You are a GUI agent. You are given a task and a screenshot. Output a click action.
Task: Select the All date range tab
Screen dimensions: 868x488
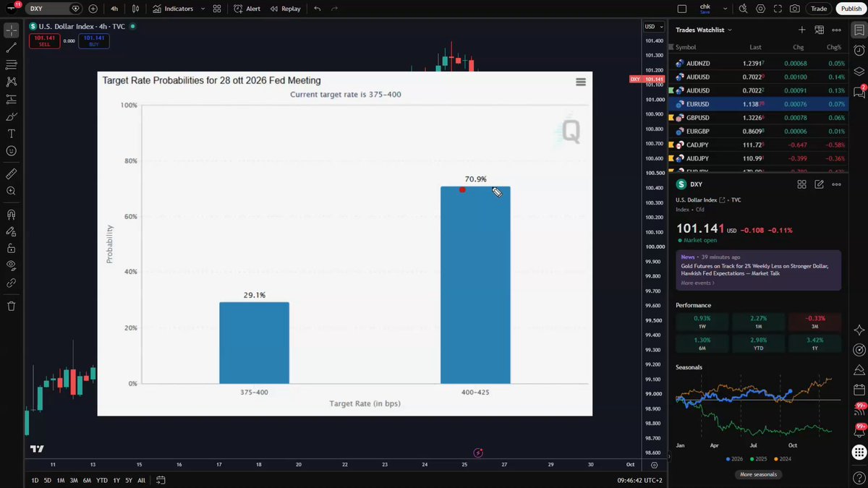click(141, 480)
